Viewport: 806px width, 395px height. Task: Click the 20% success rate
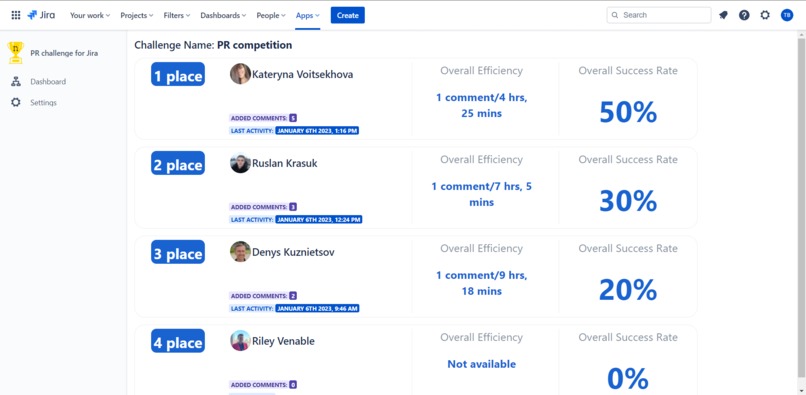click(x=628, y=290)
